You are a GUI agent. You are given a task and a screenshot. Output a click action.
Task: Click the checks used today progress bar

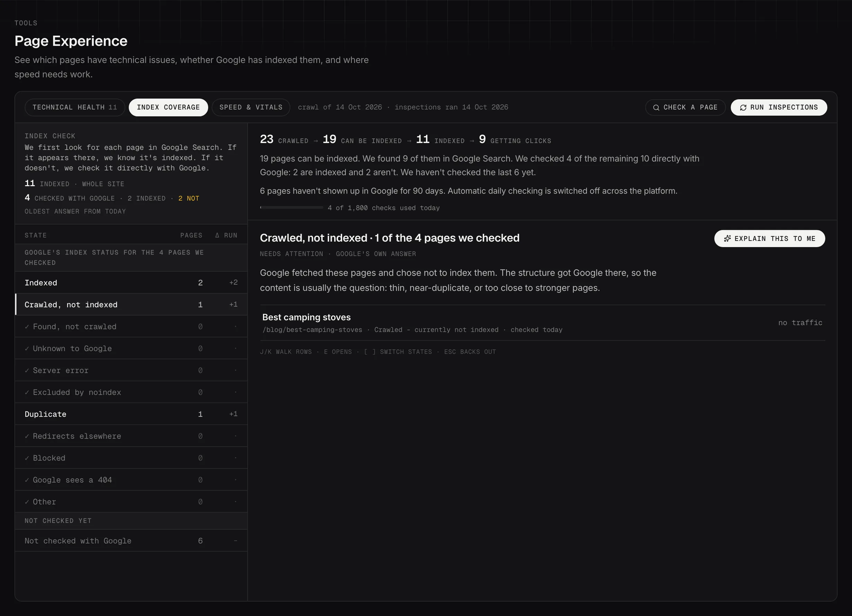tap(292, 208)
